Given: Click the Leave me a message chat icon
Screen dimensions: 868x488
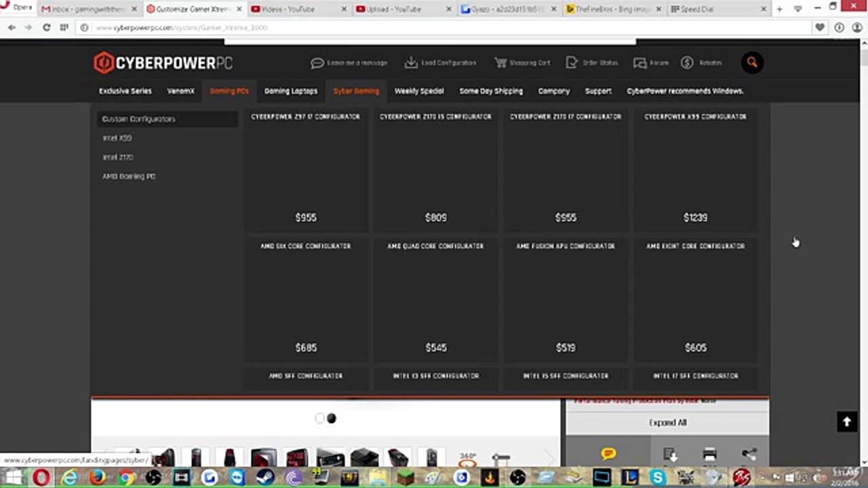Looking at the screenshot, I should pyautogui.click(x=317, y=63).
